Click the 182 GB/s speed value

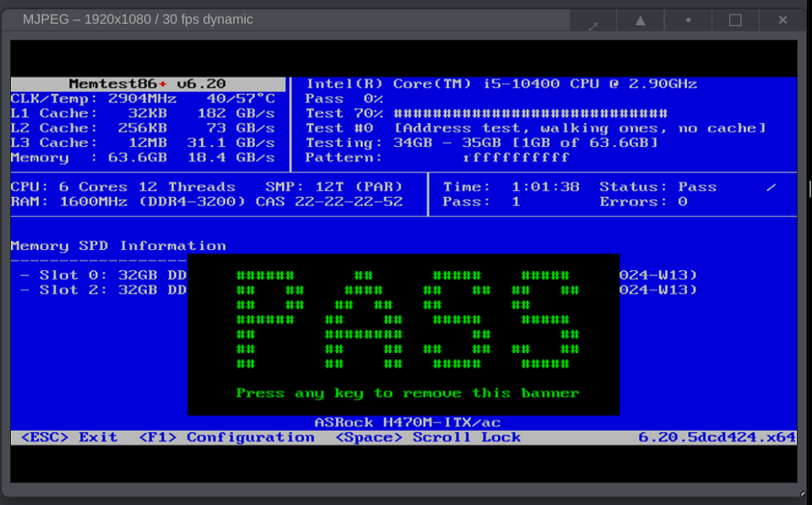pyautogui.click(x=236, y=113)
